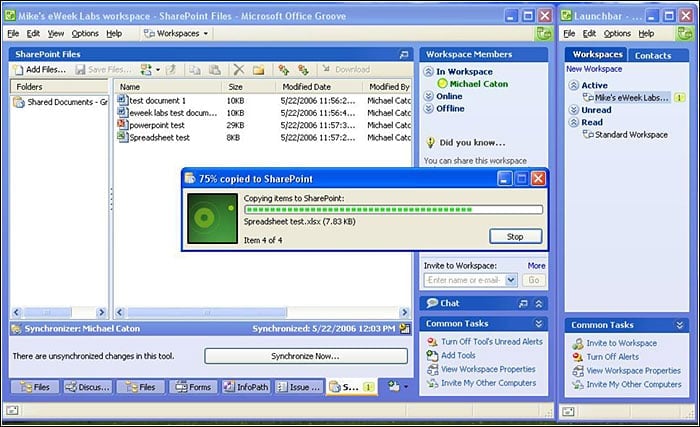Click Turn Off Tool's Unread Alerts link

click(492, 342)
